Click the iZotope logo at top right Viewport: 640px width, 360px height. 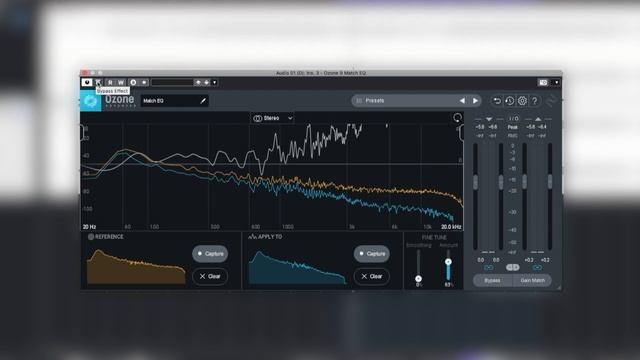[552, 101]
